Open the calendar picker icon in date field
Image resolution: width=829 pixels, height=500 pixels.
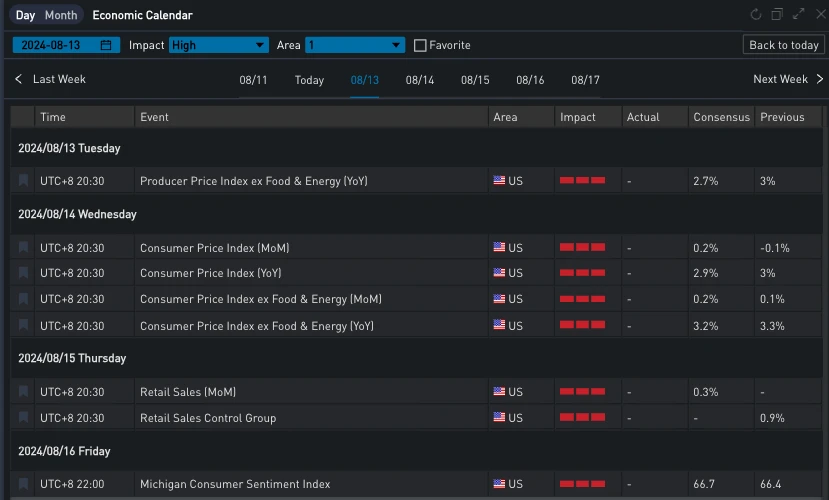(x=109, y=45)
